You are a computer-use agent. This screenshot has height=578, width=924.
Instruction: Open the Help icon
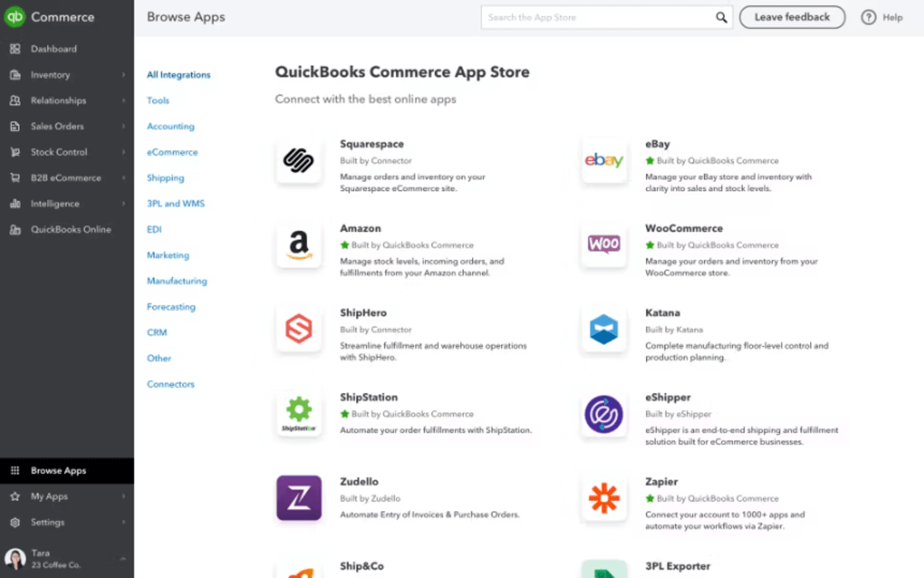(870, 17)
